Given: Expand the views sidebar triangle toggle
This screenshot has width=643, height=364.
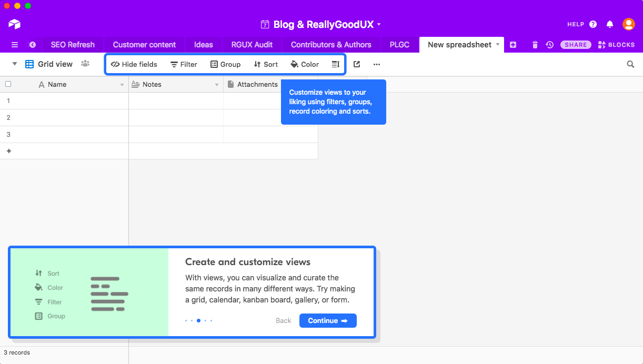Looking at the screenshot, I should [15, 64].
